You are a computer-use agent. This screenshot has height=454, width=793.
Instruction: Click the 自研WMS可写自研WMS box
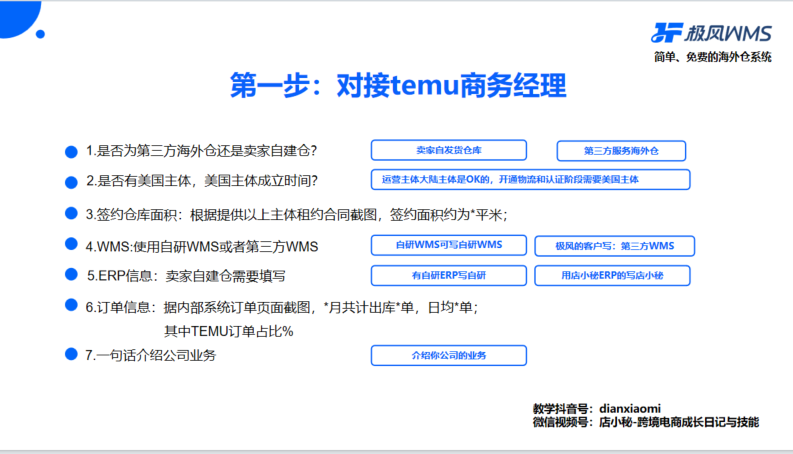pyautogui.click(x=449, y=245)
